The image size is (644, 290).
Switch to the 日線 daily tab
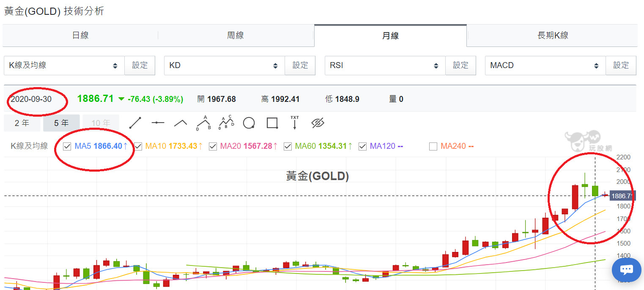click(80, 36)
